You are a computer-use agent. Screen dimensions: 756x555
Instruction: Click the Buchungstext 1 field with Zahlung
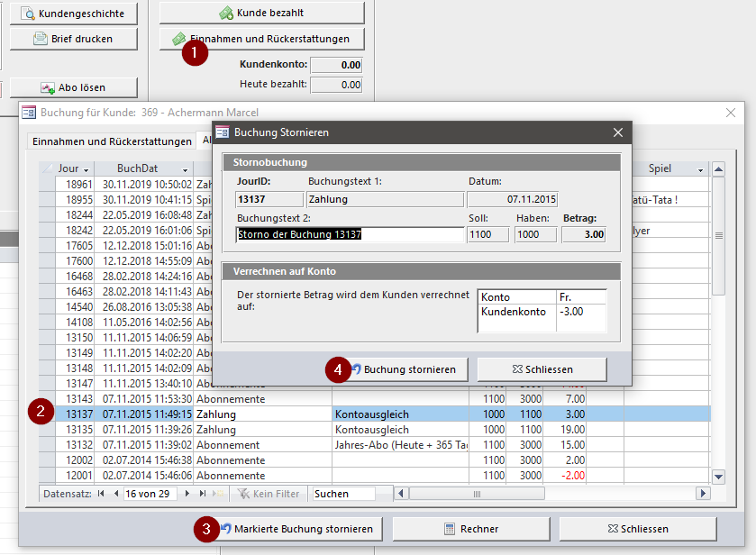click(x=386, y=199)
